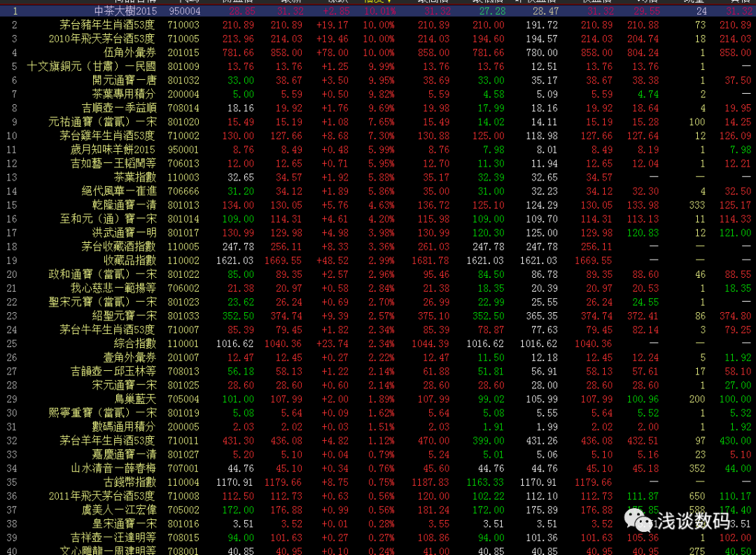Click the +19.46 change value
Image resolution: width=756 pixels, height=555 pixels.
point(332,38)
